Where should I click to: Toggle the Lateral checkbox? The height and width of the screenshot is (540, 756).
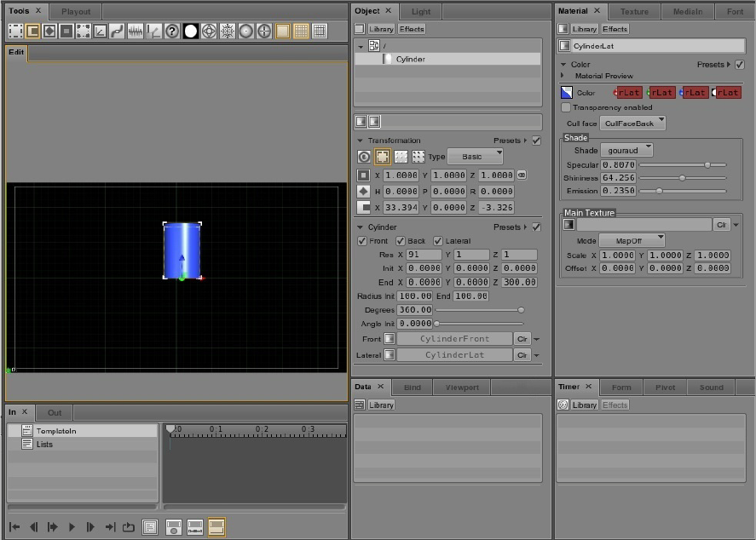[x=438, y=241]
